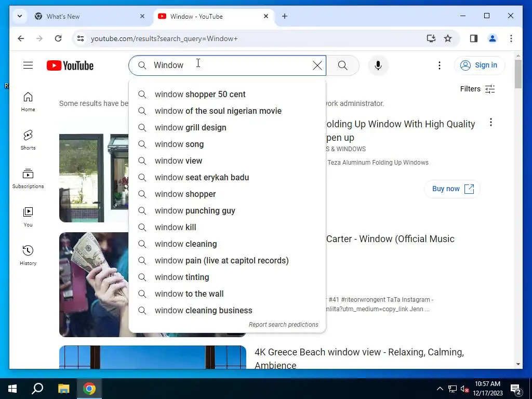Open YouTube settings three-dot menu
This screenshot has width=532, height=399.
(x=440, y=65)
